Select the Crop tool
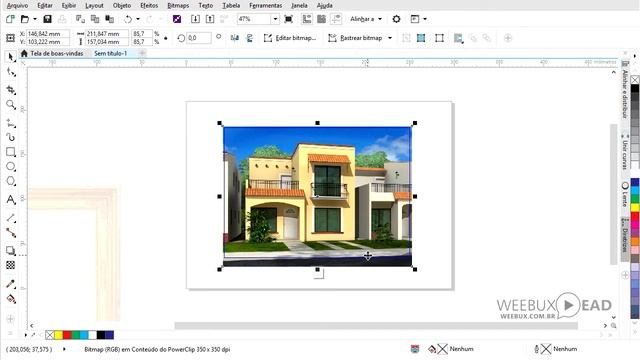Image resolution: width=640 pixels, height=360 pixels. pyautogui.click(x=11, y=90)
